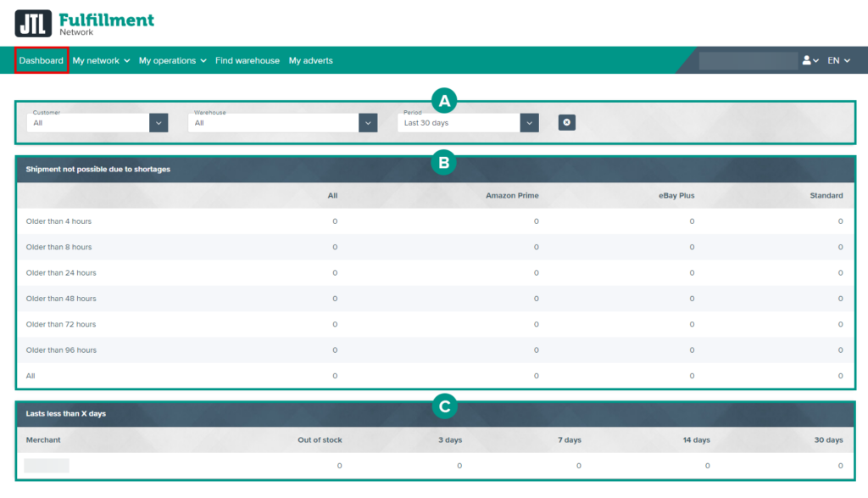Click the green A marker badge
The height and width of the screenshot is (498, 868).
443,102
